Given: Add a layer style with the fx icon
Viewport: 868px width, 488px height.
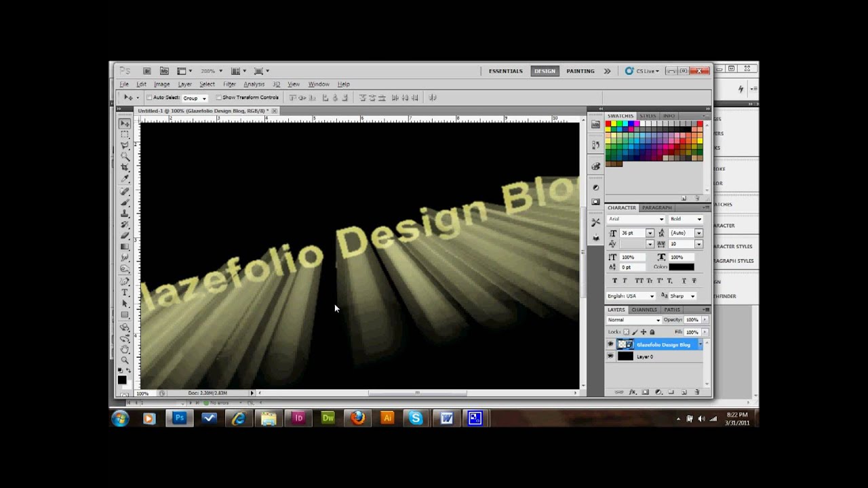Looking at the screenshot, I should coord(633,392).
